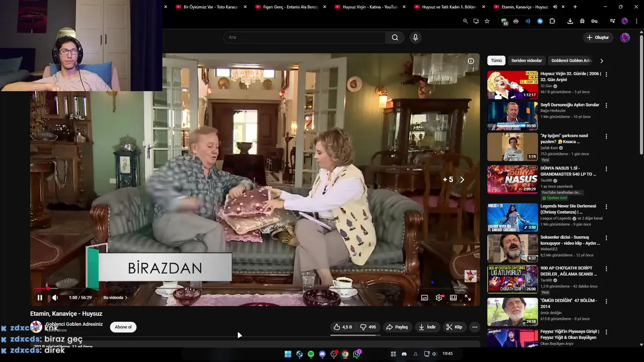This screenshot has height=362, width=644.
Task: Expand the 'Bu videoda' chapters panel
Action: pos(115,298)
